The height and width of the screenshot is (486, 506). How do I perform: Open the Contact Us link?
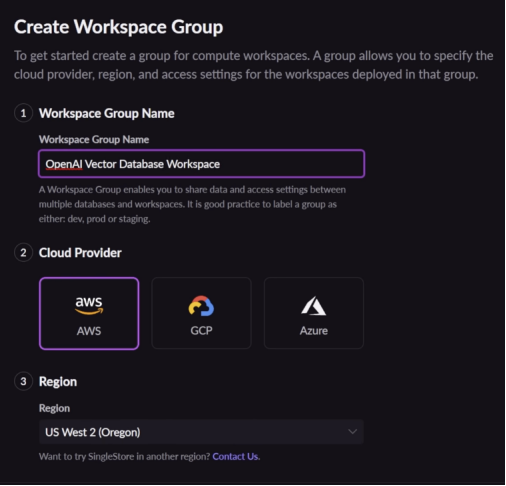click(235, 456)
